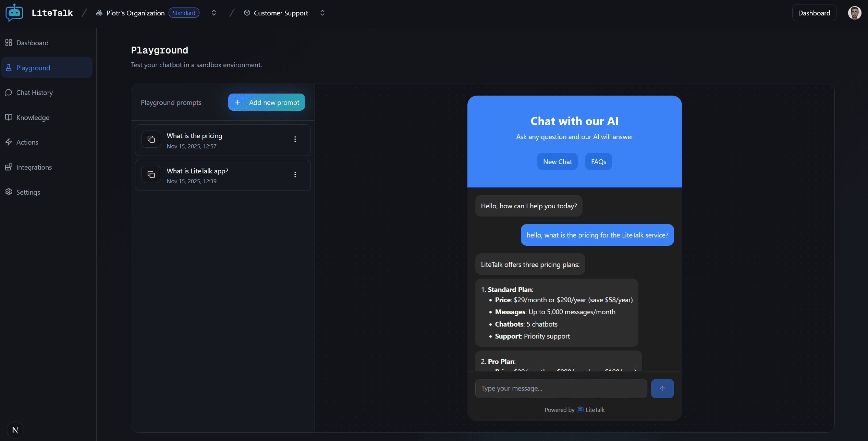Screen dimensions: 868x441
Task: Start a New Chat in the widget
Action: [x=557, y=161]
